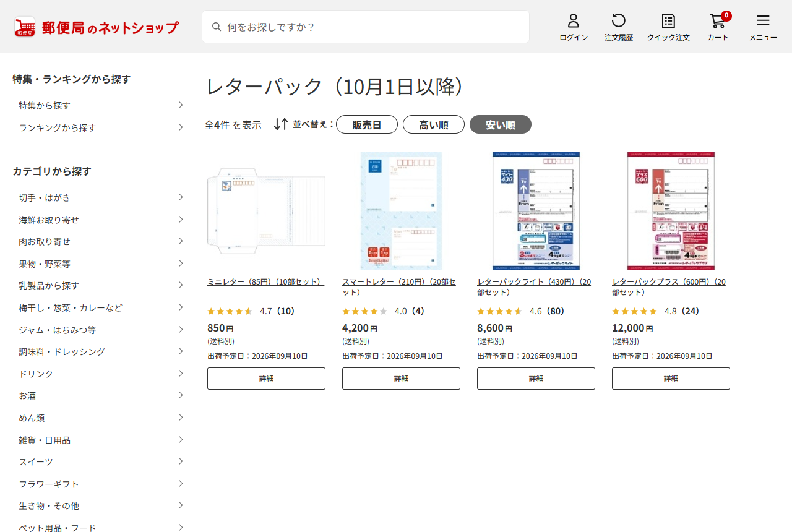Screen dimensions: 792x532
Task: Click the 郵便局のネットショップ logo
Action: point(96,27)
